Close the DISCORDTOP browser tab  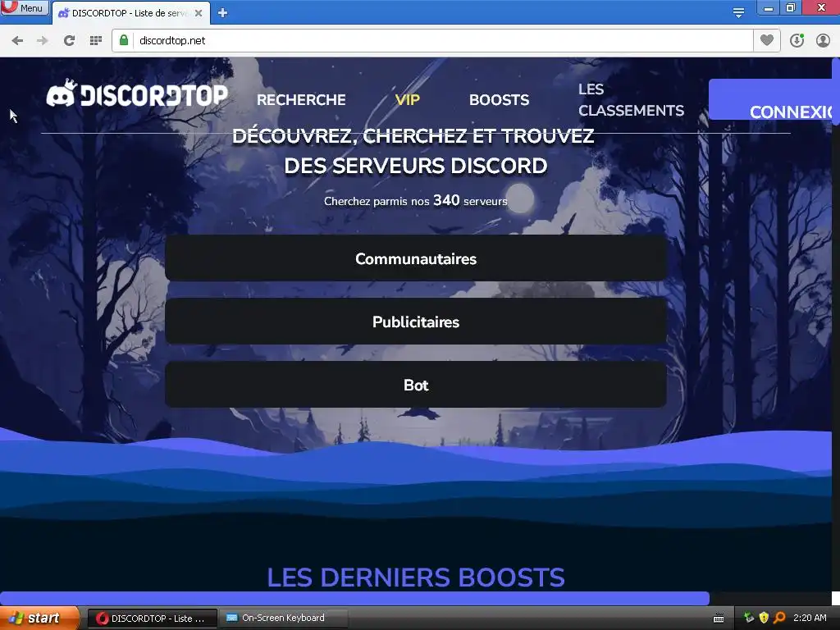(x=199, y=13)
